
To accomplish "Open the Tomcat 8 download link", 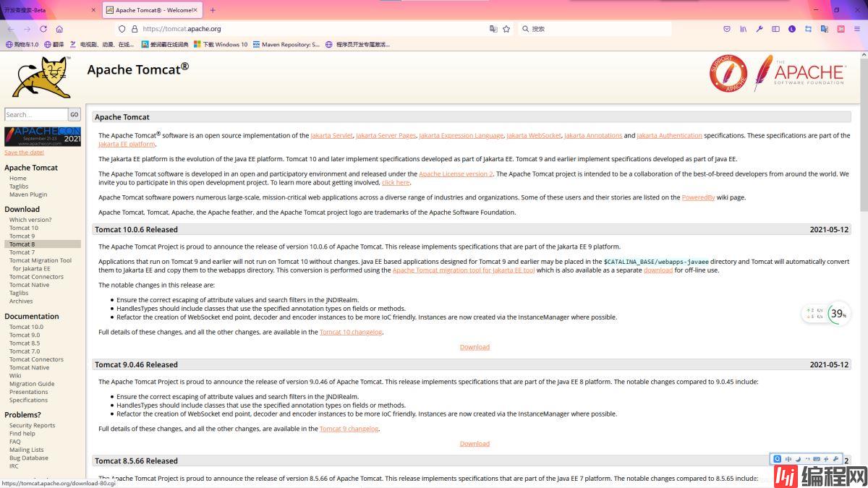I will (x=22, y=244).
